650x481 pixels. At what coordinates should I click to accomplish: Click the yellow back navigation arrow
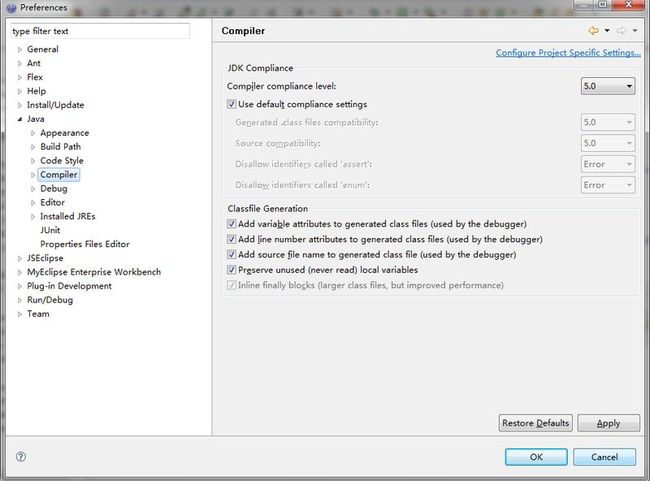(x=593, y=31)
